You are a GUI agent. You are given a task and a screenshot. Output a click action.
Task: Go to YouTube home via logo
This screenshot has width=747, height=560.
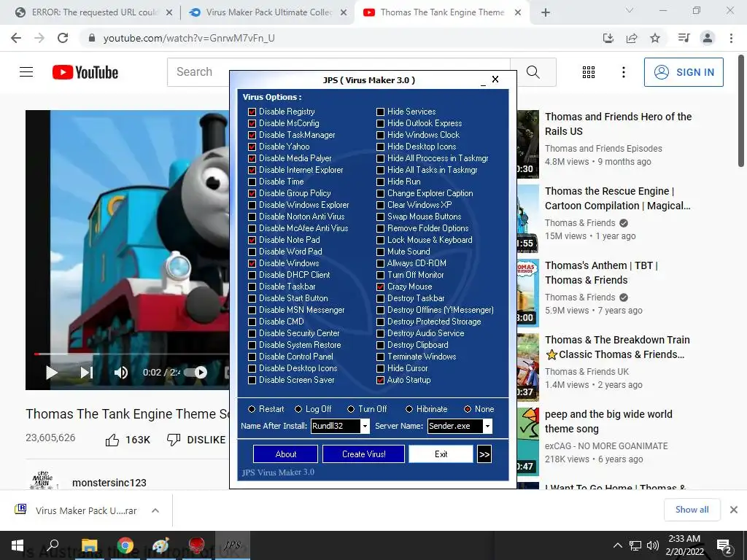(x=85, y=72)
